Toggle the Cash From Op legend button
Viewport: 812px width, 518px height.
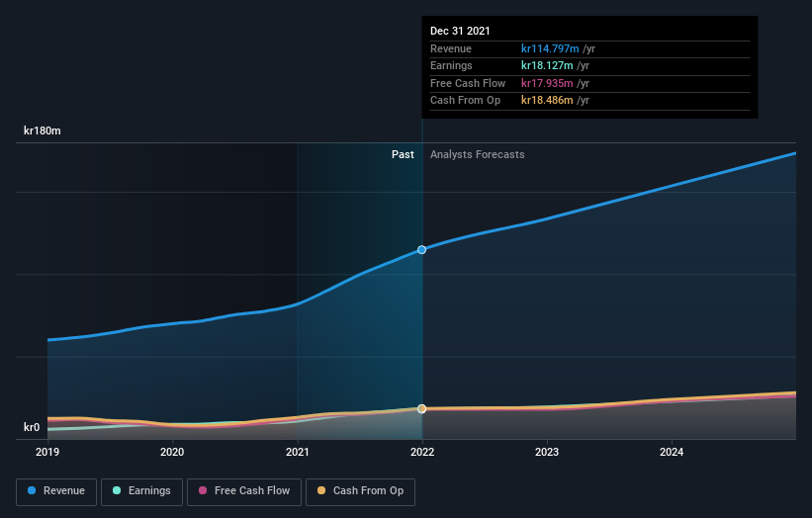point(360,491)
